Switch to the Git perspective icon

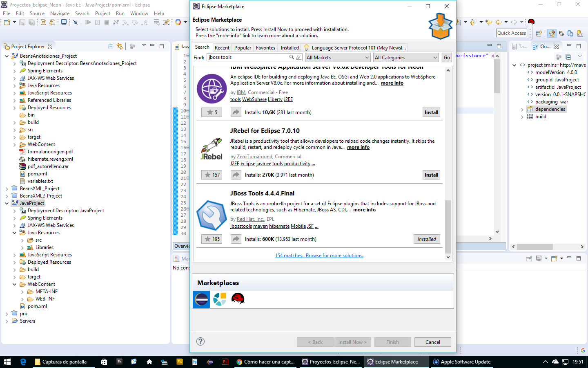pos(580,34)
